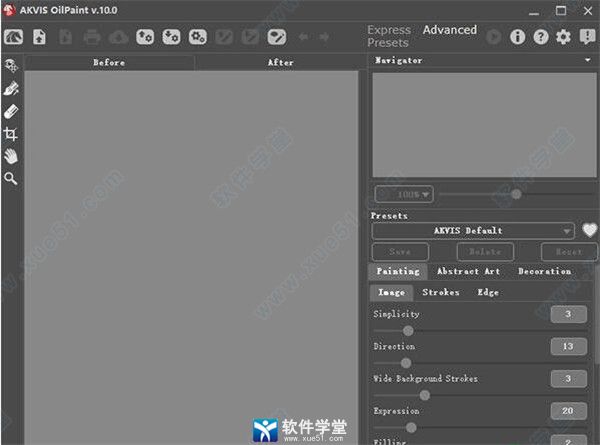Open the AKVIS home page logo icon

point(13,37)
